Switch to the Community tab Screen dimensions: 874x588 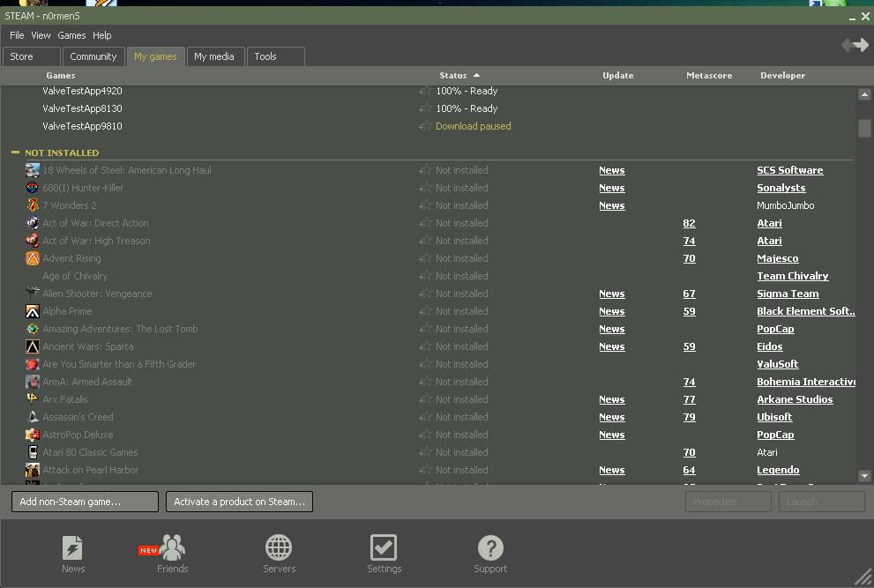(93, 56)
